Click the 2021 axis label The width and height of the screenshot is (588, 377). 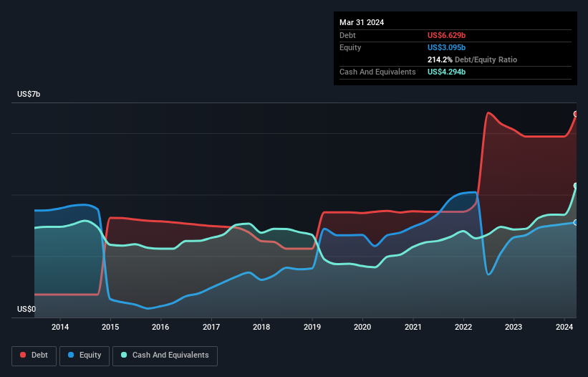coord(413,327)
